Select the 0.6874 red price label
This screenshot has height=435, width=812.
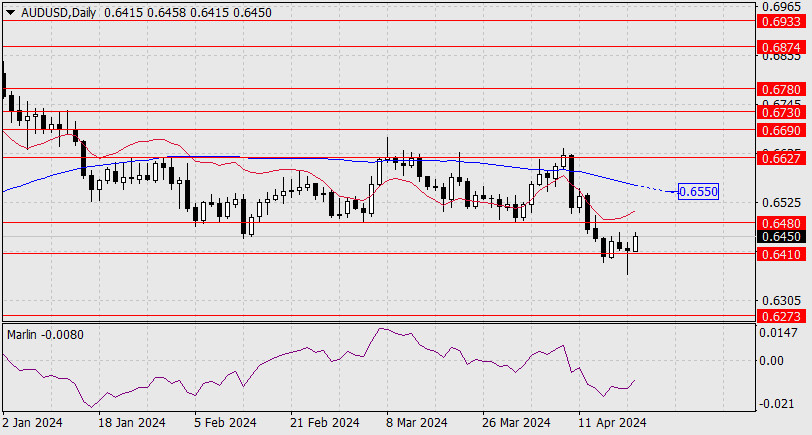782,48
